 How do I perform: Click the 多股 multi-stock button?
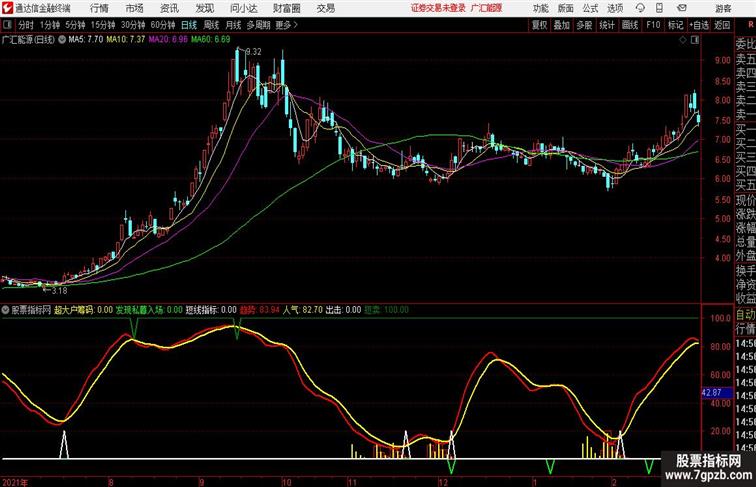tap(584, 25)
